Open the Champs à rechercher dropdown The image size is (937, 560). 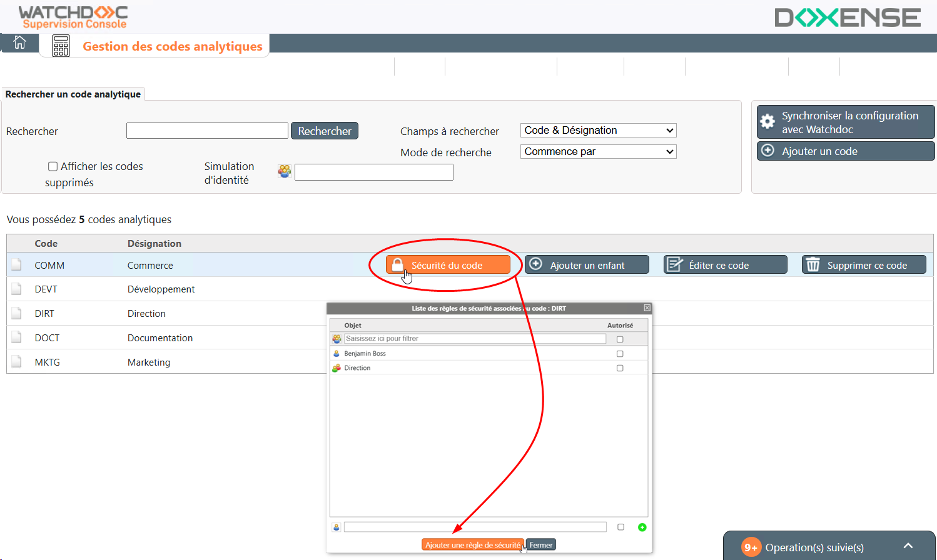click(598, 131)
